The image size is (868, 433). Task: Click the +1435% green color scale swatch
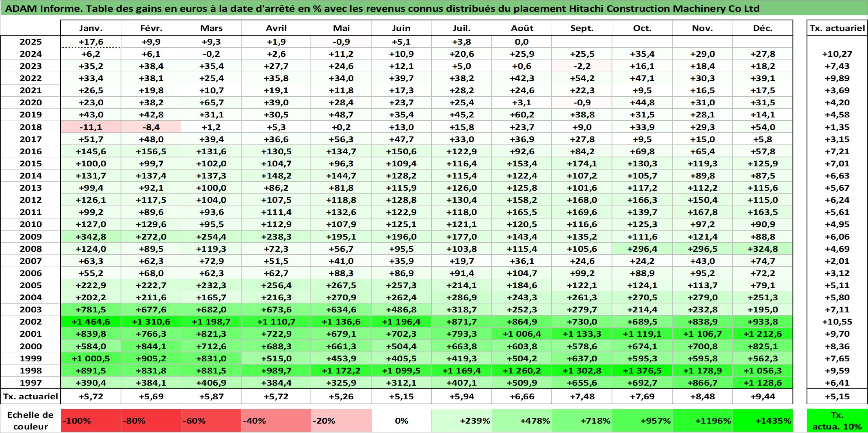(x=763, y=421)
